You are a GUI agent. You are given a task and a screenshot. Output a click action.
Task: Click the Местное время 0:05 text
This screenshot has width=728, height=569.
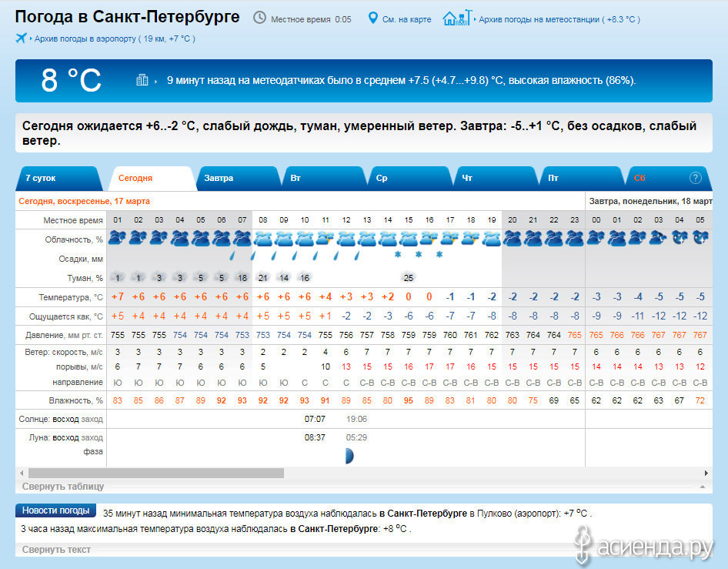point(311,19)
